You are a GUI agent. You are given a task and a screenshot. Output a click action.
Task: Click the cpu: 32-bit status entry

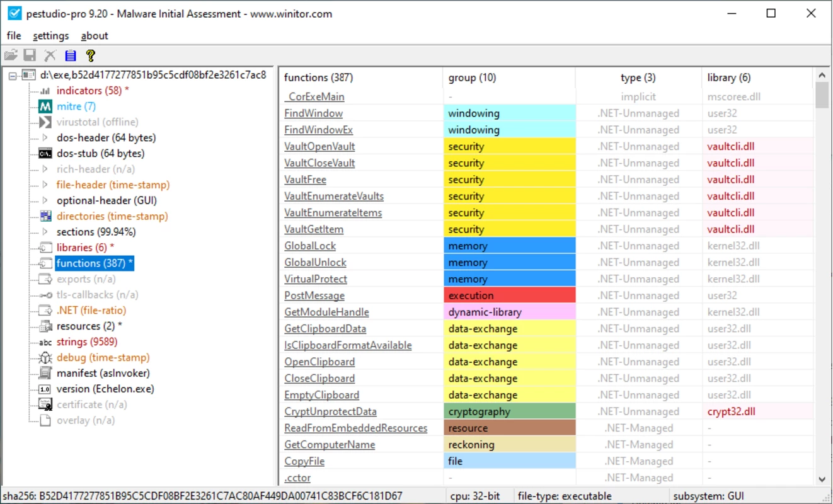click(x=475, y=496)
